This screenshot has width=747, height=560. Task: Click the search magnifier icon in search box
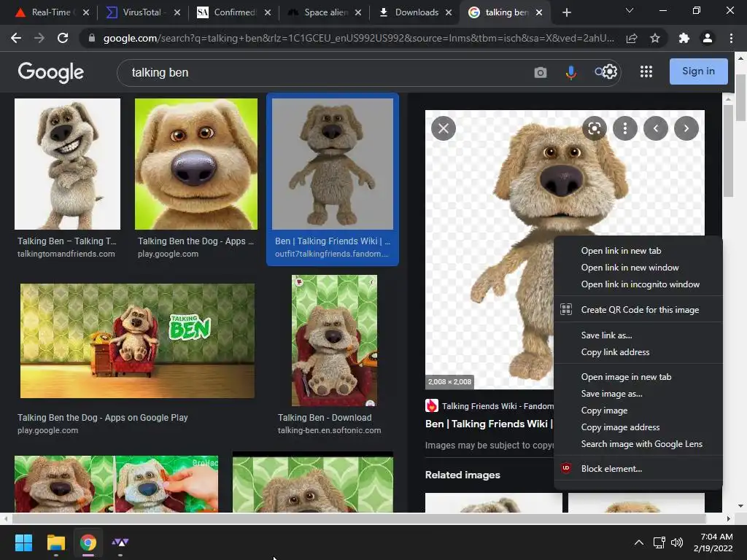coord(599,72)
